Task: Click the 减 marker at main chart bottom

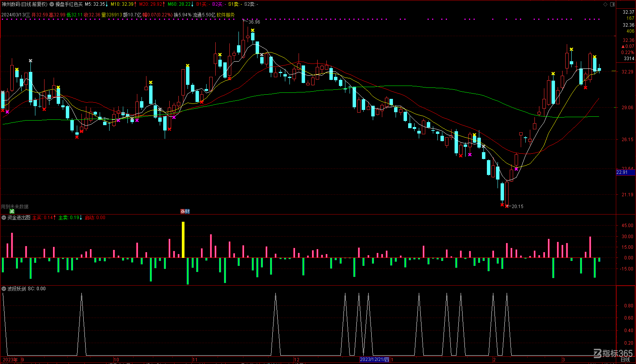Action: tap(12, 211)
